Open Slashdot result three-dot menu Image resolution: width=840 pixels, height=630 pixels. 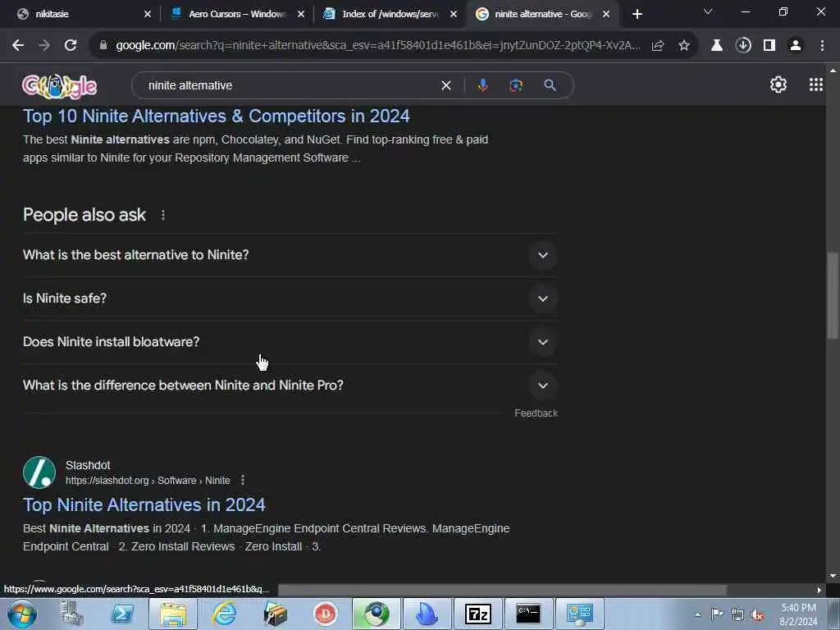coord(243,480)
